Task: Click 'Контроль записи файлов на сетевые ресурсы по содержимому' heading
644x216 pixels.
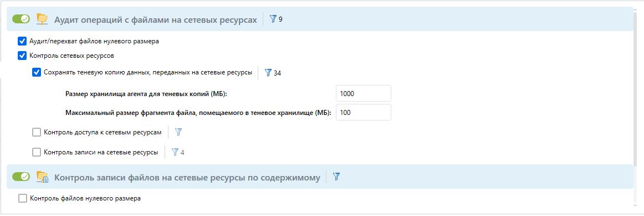Action: 187,178
